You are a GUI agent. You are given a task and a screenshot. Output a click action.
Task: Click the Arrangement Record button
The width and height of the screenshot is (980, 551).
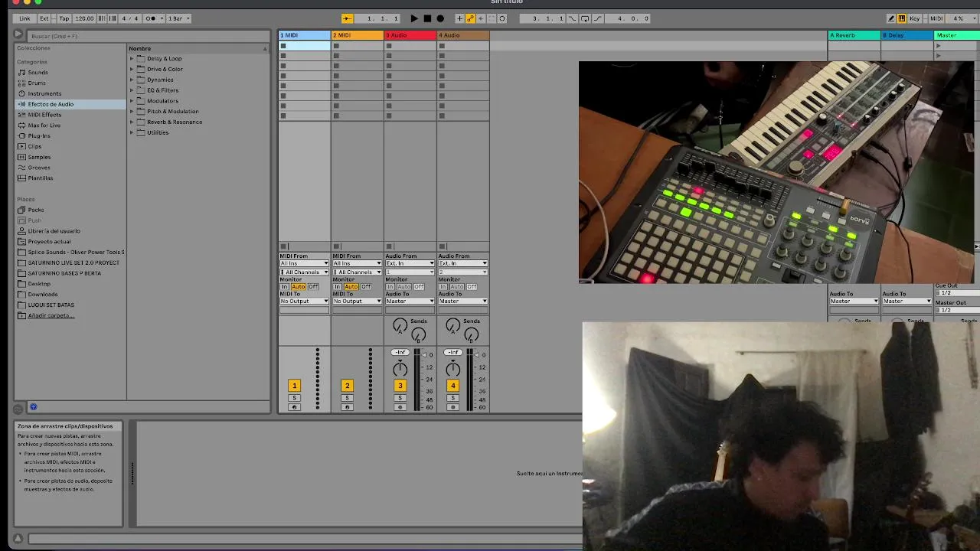click(x=440, y=18)
